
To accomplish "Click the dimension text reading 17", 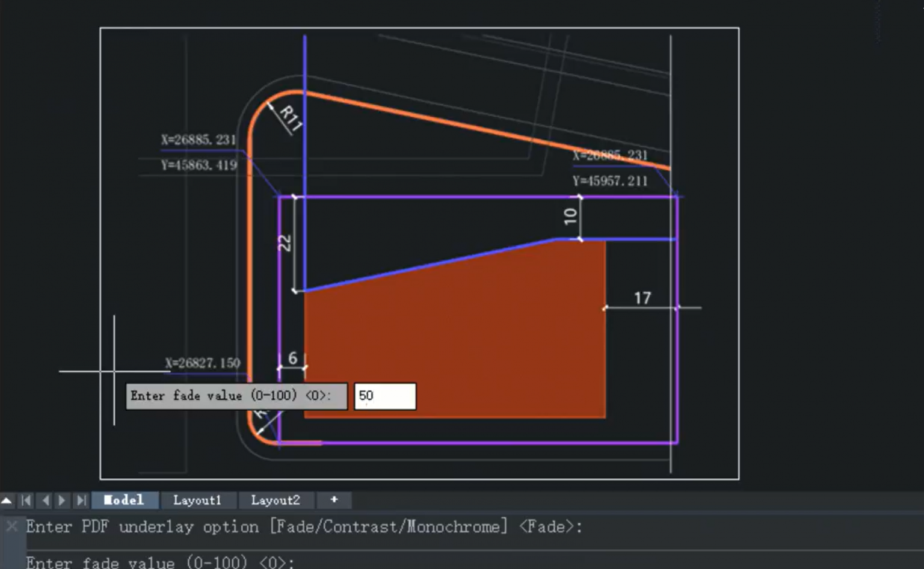I will coord(642,297).
